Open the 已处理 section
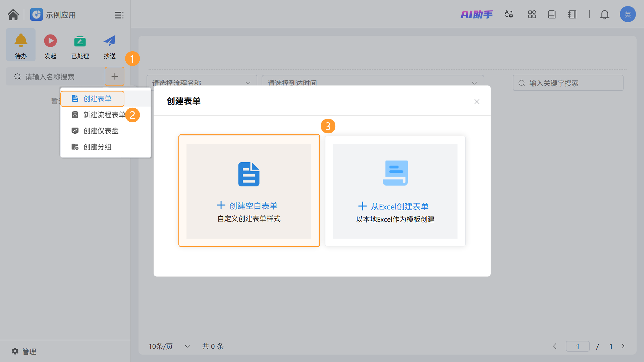Screen dimensions: 644x362 [80, 45]
